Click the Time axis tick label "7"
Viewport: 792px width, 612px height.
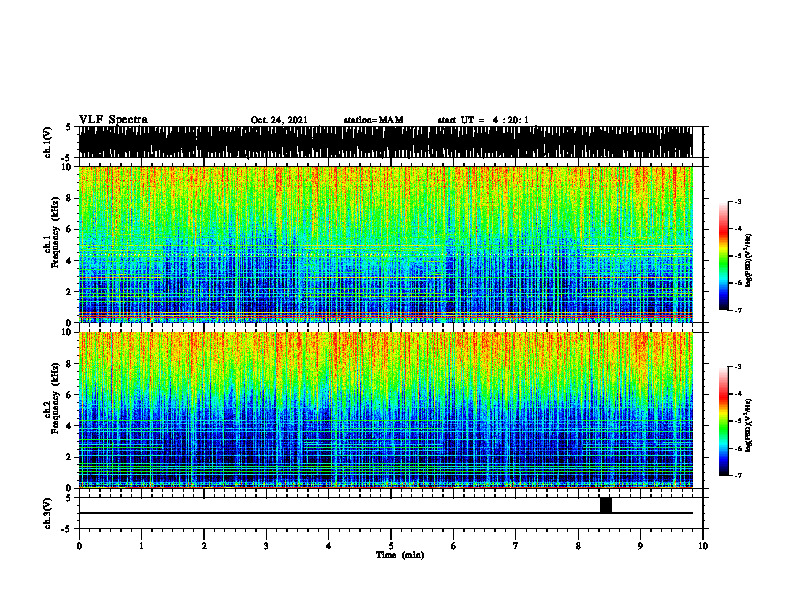point(516,546)
